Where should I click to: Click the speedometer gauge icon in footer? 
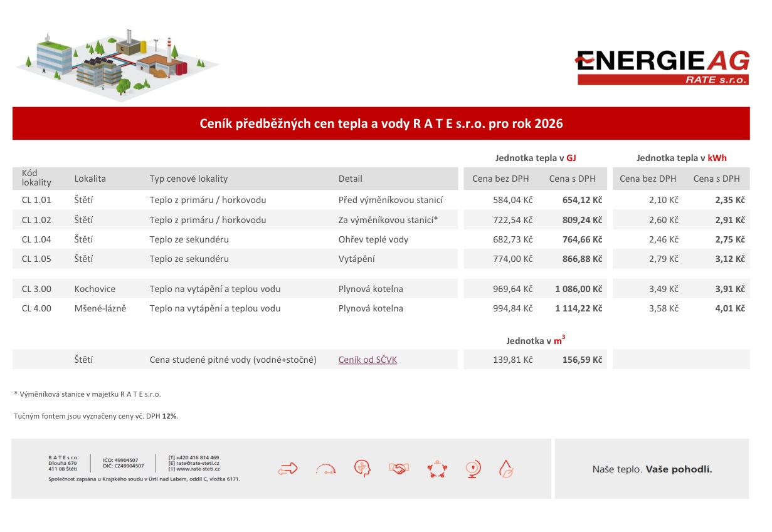click(x=325, y=468)
